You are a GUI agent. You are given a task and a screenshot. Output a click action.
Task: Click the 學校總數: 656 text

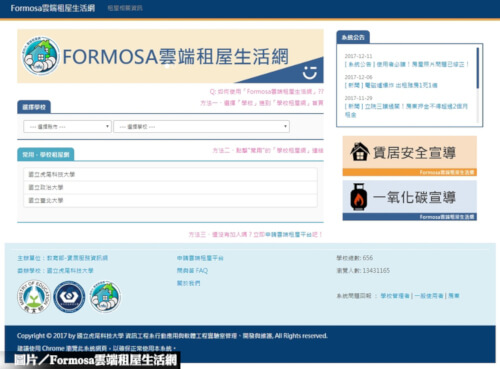point(355,258)
